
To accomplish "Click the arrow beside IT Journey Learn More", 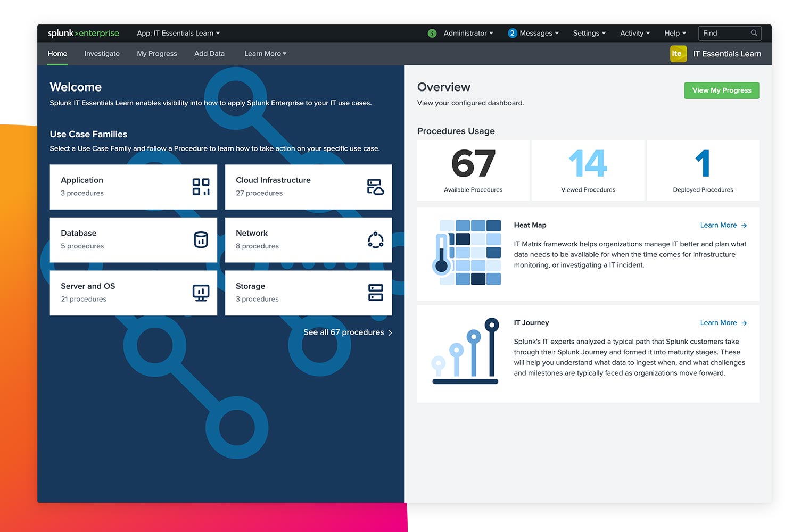I will coord(744,323).
